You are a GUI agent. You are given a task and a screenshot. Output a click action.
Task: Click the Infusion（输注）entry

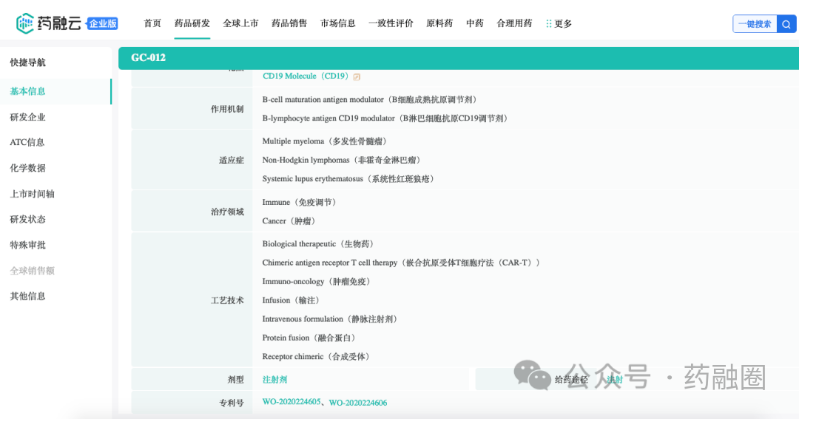(292, 301)
